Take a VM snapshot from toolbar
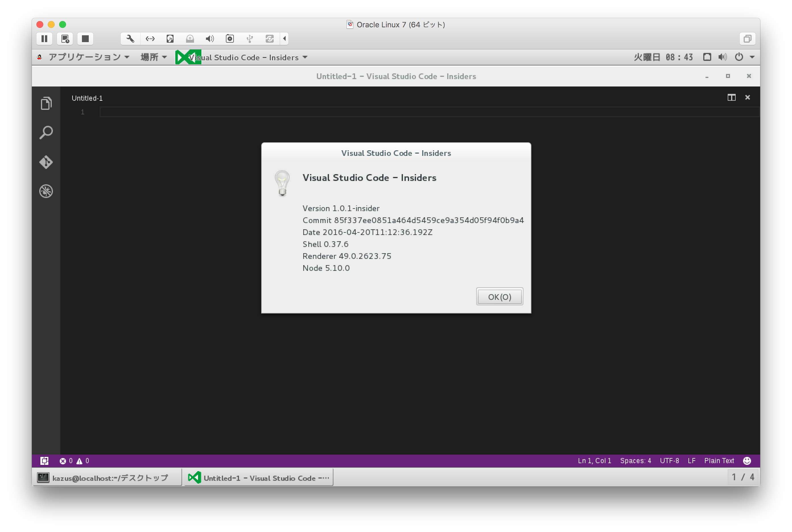This screenshot has height=532, width=792. (x=65, y=39)
